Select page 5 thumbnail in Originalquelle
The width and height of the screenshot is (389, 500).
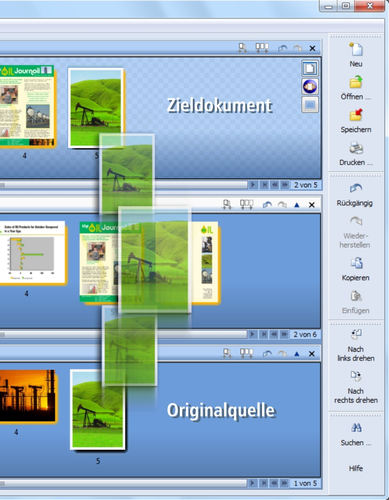coord(98,409)
